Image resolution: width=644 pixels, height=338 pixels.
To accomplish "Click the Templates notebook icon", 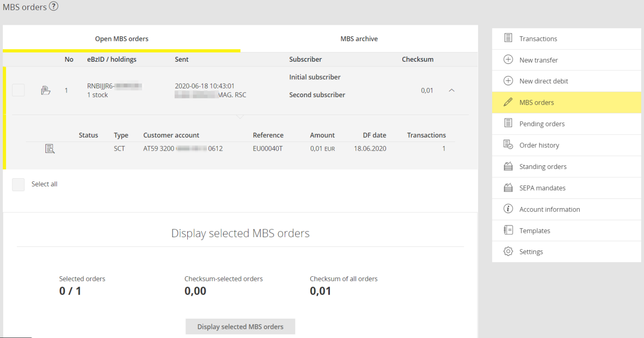I will pyautogui.click(x=508, y=230).
